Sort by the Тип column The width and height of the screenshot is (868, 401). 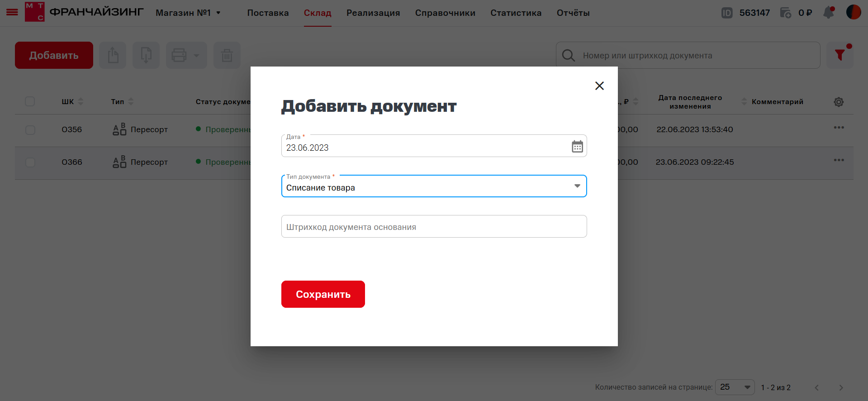(x=131, y=101)
